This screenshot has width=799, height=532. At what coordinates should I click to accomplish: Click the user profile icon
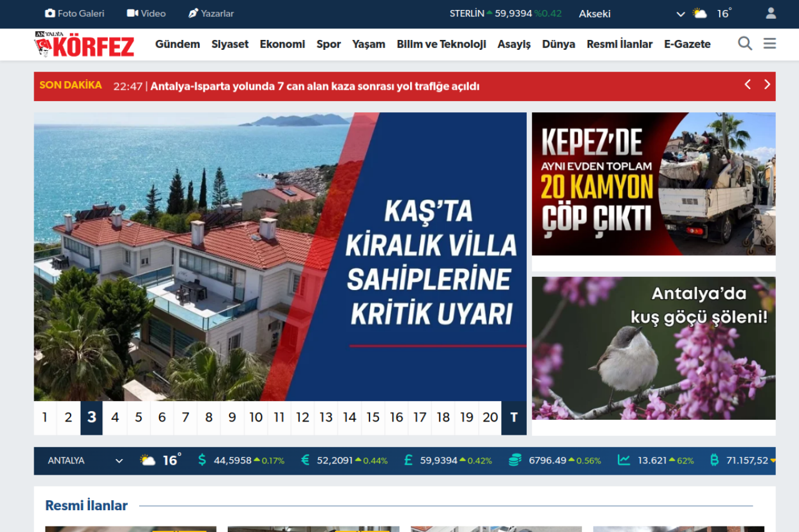771,13
